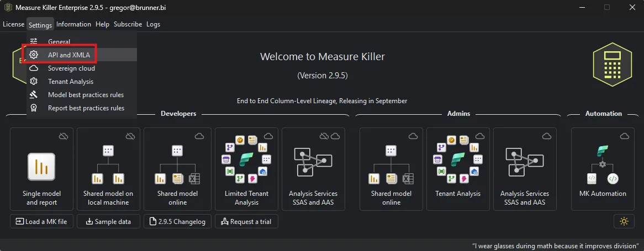Click cloud icon on Admins Tenant Analysis card

480,136
